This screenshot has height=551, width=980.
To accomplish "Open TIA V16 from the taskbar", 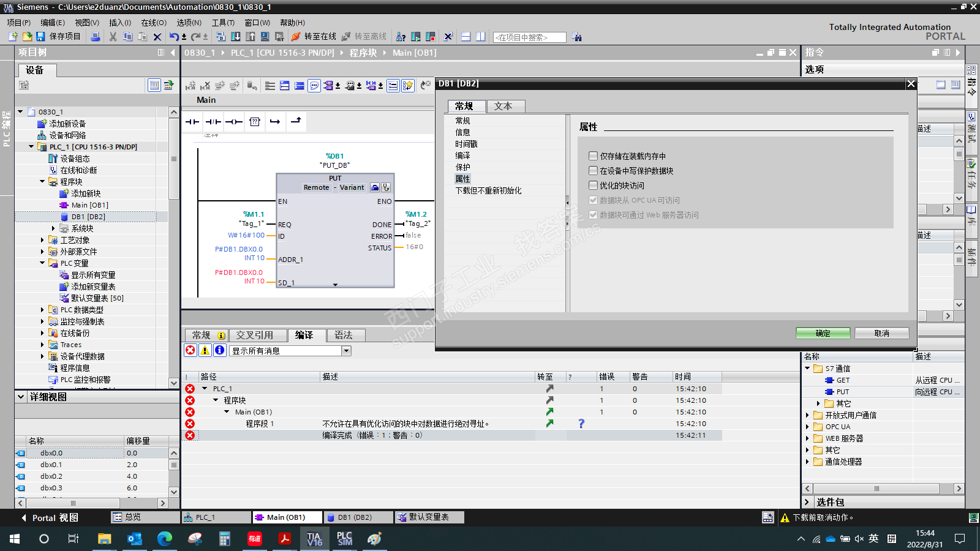I will click(314, 539).
